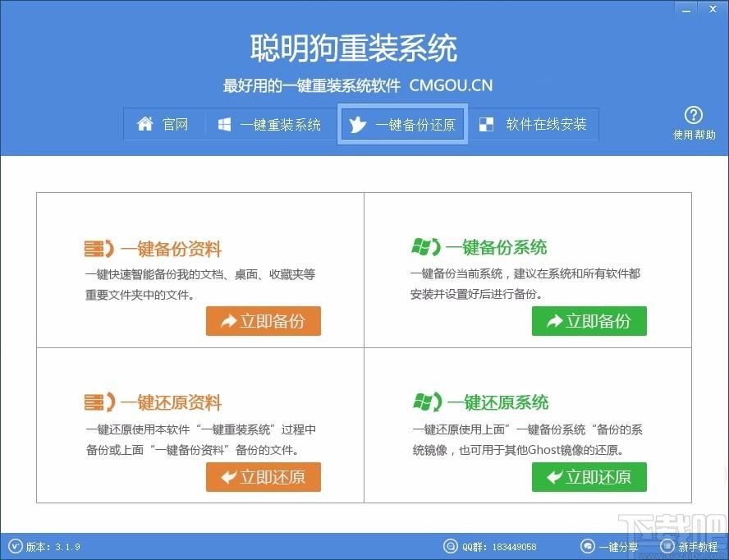
Task: Click 版本: 3.1.9 text
Action: tap(53, 547)
